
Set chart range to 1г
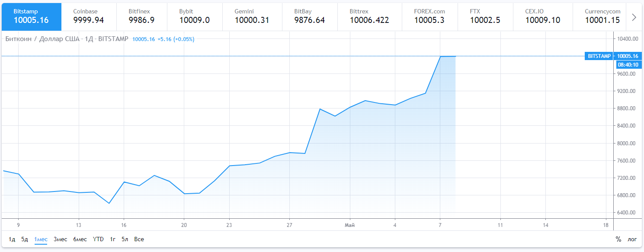tap(113, 239)
